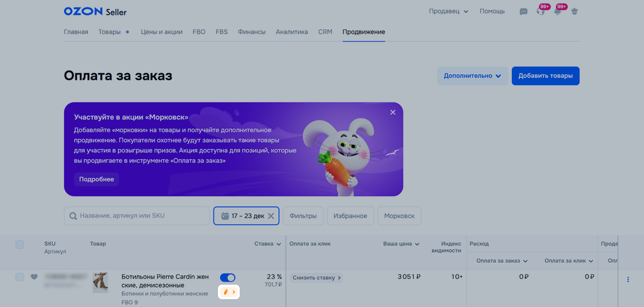Select the Pierre Cardin product row checkbox
The image size is (644, 307).
coord(20,277)
